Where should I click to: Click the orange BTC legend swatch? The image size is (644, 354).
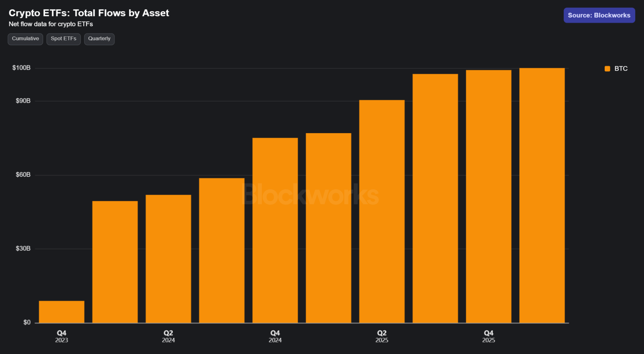coord(607,69)
